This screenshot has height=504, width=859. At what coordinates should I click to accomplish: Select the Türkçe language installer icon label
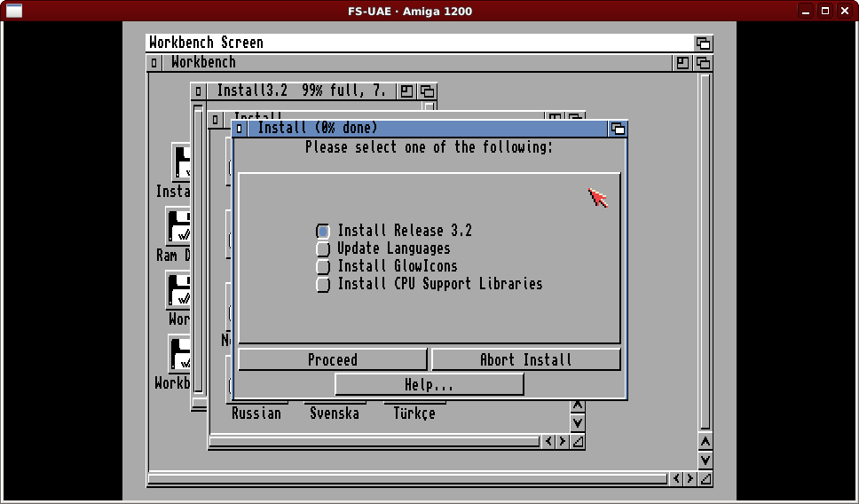[414, 413]
